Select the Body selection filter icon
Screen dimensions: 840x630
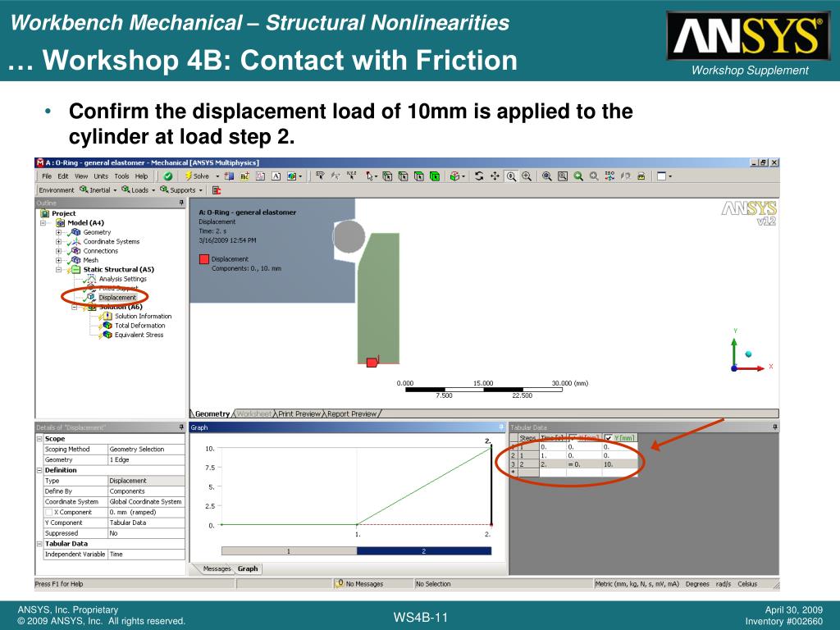(435, 176)
